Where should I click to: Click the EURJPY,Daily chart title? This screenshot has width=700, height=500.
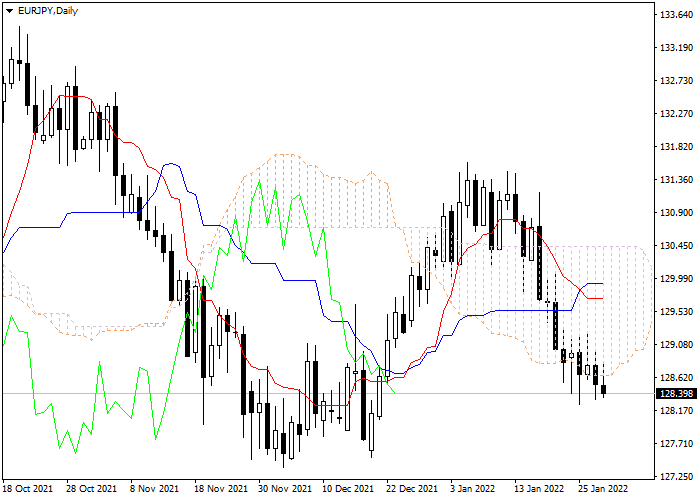tap(48, 11)
